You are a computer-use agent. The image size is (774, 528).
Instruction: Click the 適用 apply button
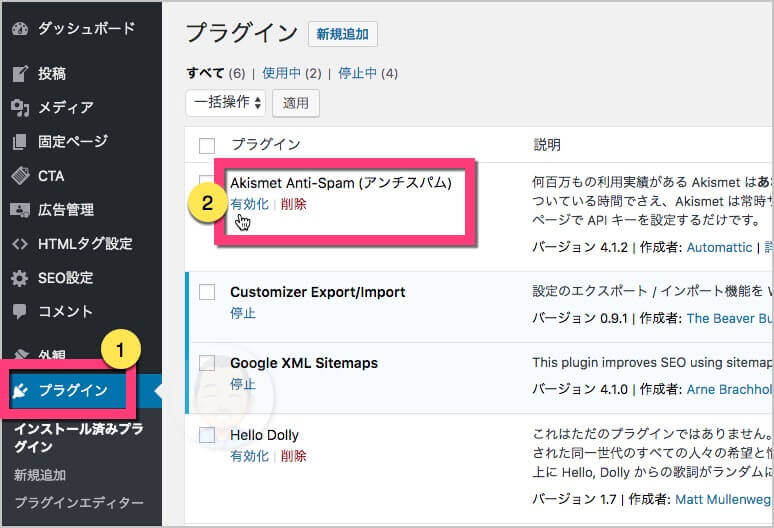(296, 103)
